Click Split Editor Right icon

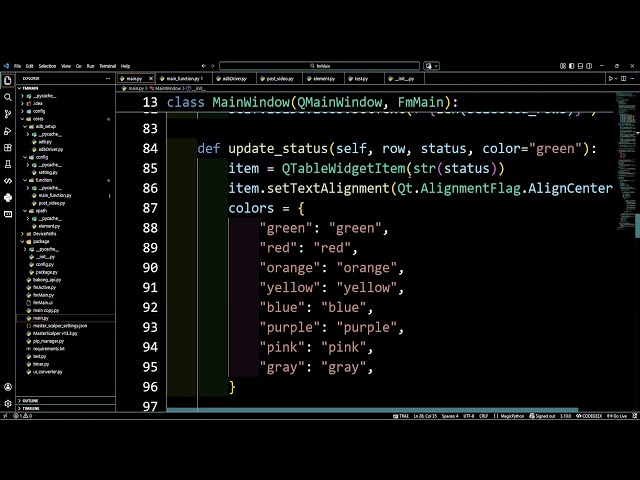click(623, 78)
